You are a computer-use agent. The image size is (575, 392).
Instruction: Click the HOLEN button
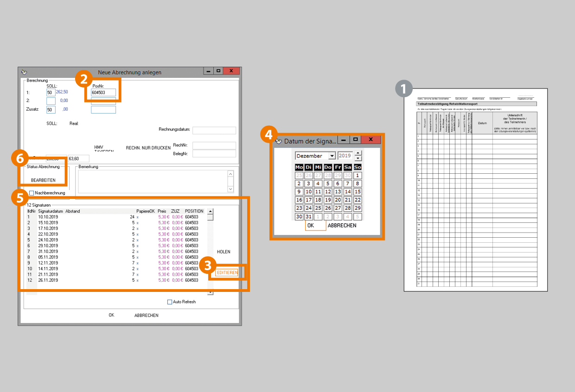224,252
